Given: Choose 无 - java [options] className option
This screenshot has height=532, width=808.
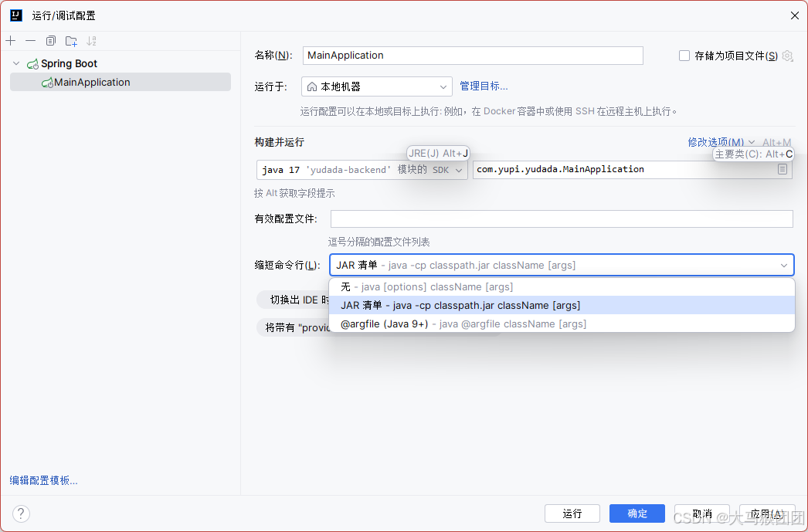Looking at the screenshot, I should click(x=562, y=287).
